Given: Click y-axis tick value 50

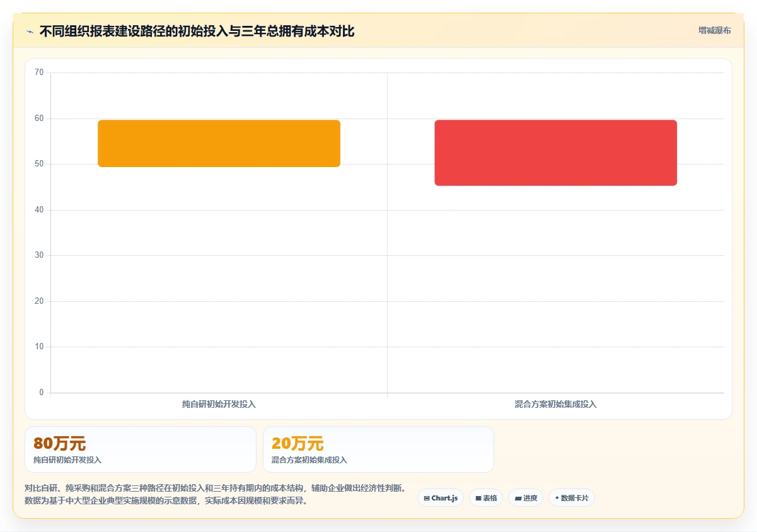Looking at the screenshot, I should click(39, 164).
